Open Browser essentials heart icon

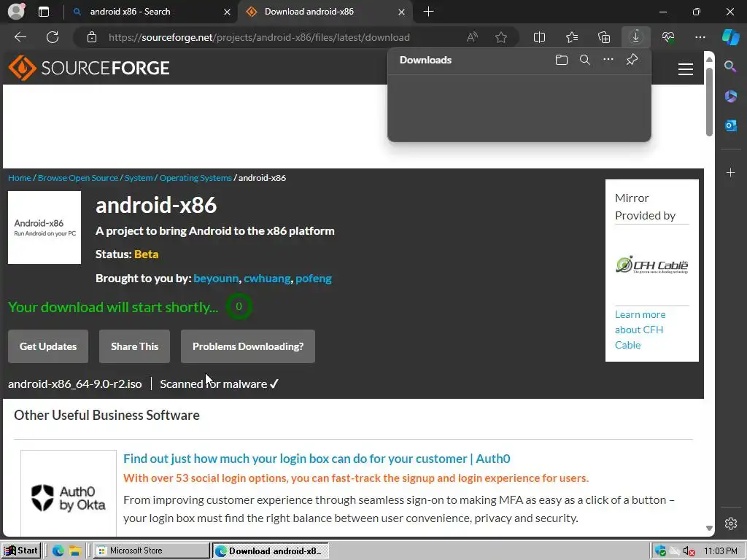pyautogui.click(x=668, y=37)
